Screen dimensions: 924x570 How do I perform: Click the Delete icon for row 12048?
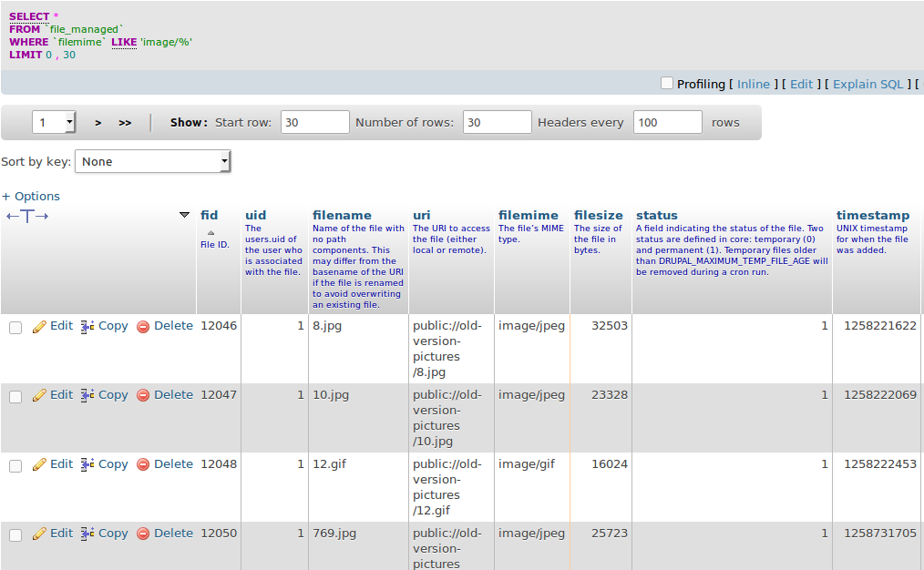point(143,463)
